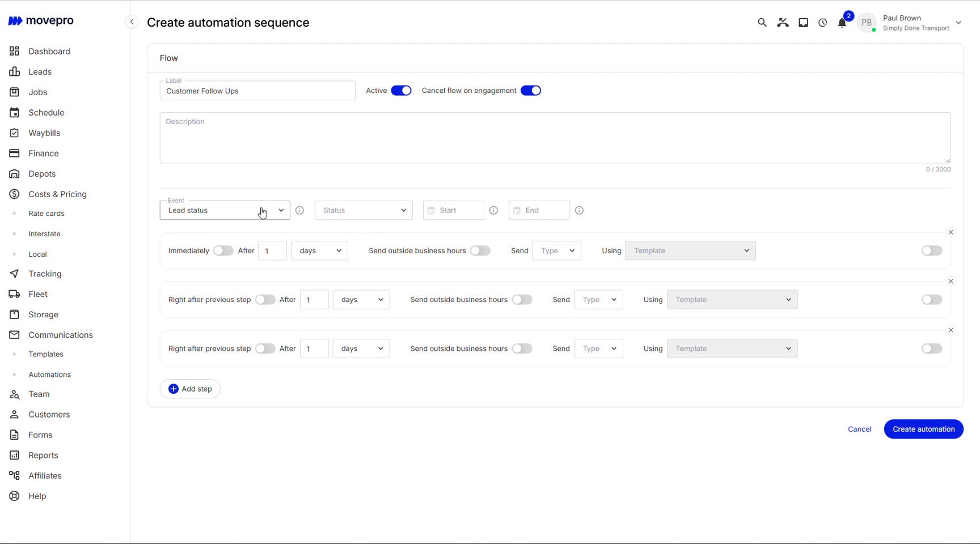Toggle Send outside business hours in last step
980x544 pixels.
click(x=522, y=348)
